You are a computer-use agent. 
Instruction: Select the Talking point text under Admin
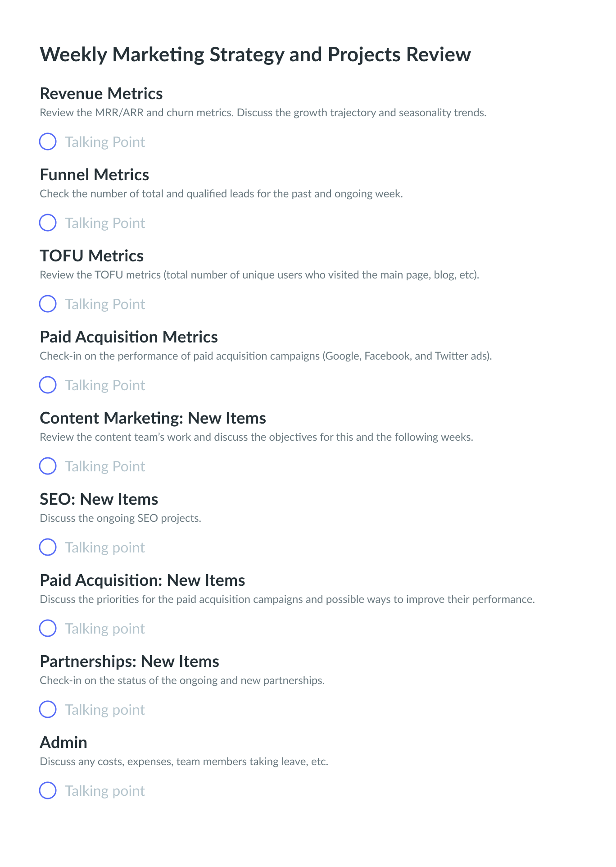(x=105, y=791)
